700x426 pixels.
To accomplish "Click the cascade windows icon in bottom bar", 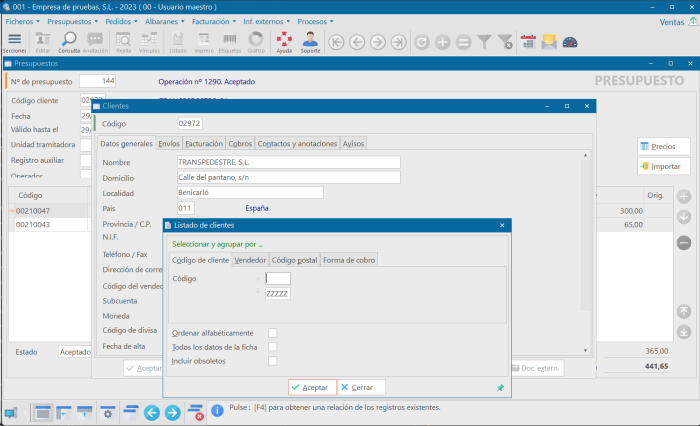I will 130,412.
